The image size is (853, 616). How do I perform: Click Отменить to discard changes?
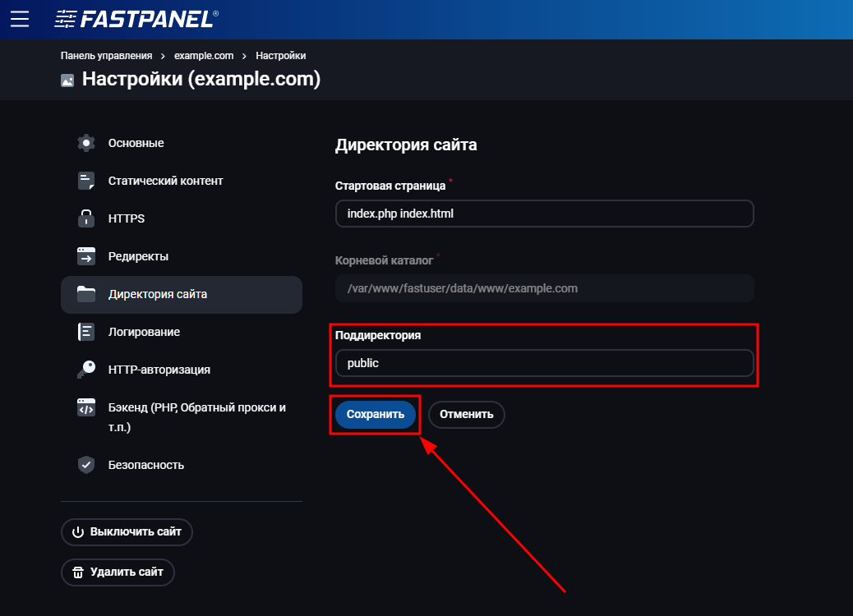click(x=466, y=415)
